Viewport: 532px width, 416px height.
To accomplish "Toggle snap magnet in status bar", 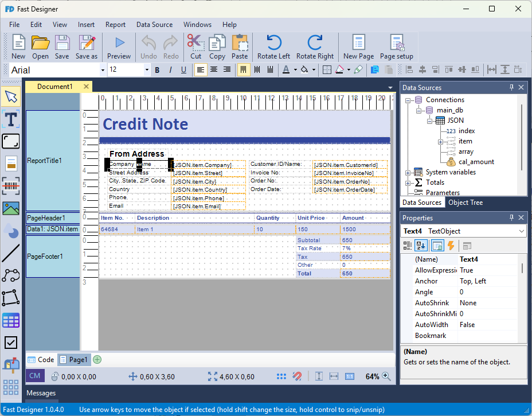I will click(297, 376).
